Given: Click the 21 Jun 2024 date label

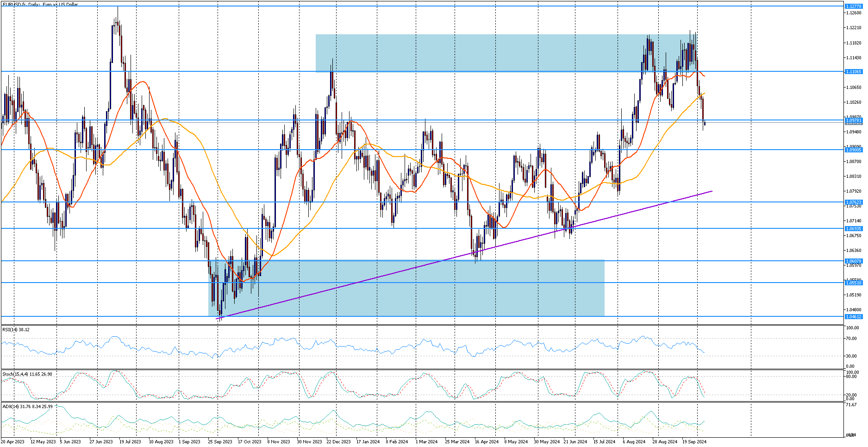Looking at the screenshot, I should coord(575,441).
